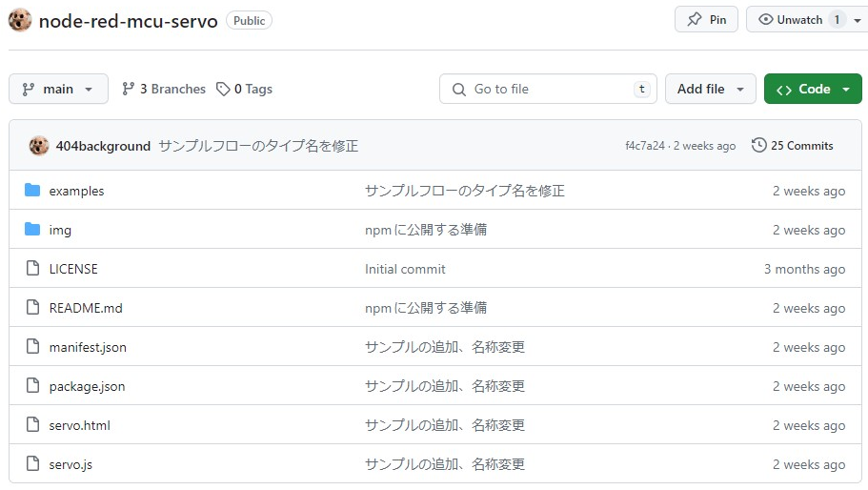Image resolution: width=868 pixels, height=490 pixels.
Task: Click the servo.html file icon
Action: pos(33,424)
